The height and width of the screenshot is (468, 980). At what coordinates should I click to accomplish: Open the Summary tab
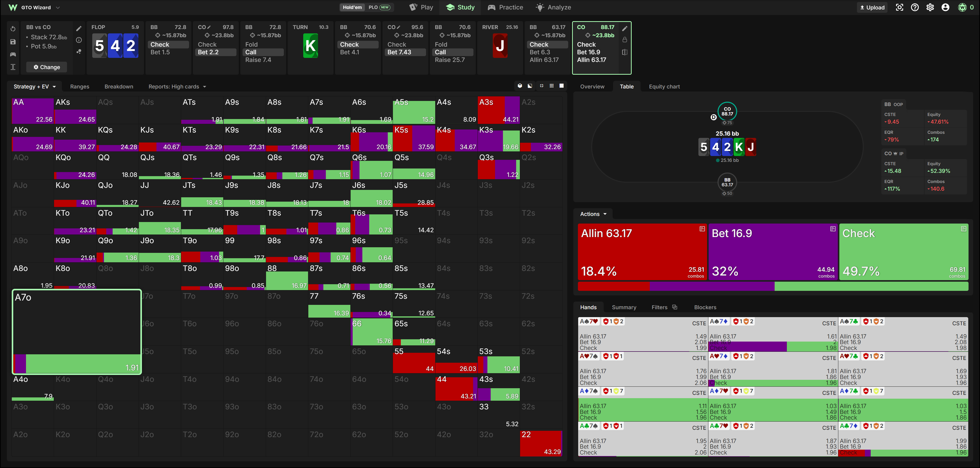point(624,307)
